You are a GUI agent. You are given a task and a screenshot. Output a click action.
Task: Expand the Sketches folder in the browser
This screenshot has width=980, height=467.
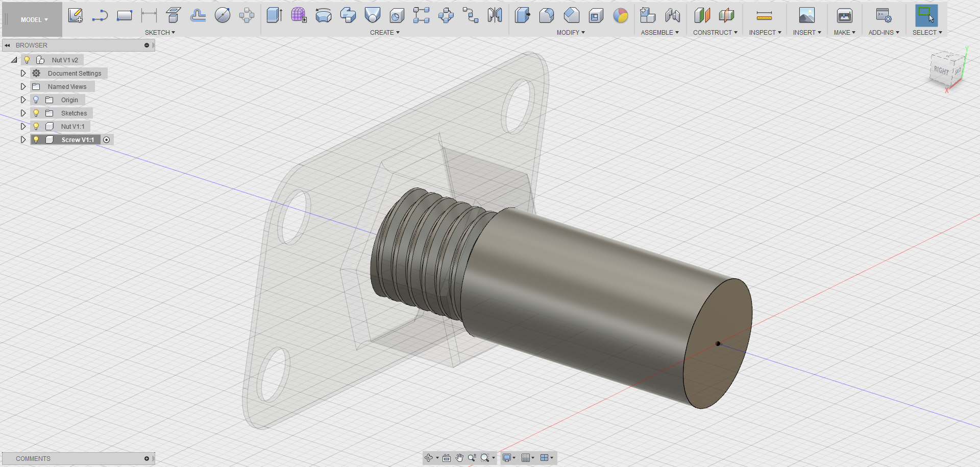pyautogui.click(x=23, y=113)
